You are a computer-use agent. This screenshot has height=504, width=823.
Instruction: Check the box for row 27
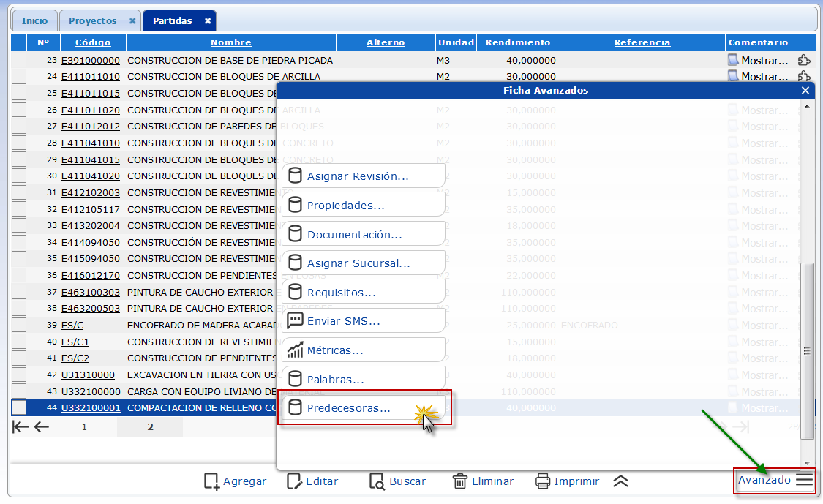pyautogui.click(x=19, y=126)
